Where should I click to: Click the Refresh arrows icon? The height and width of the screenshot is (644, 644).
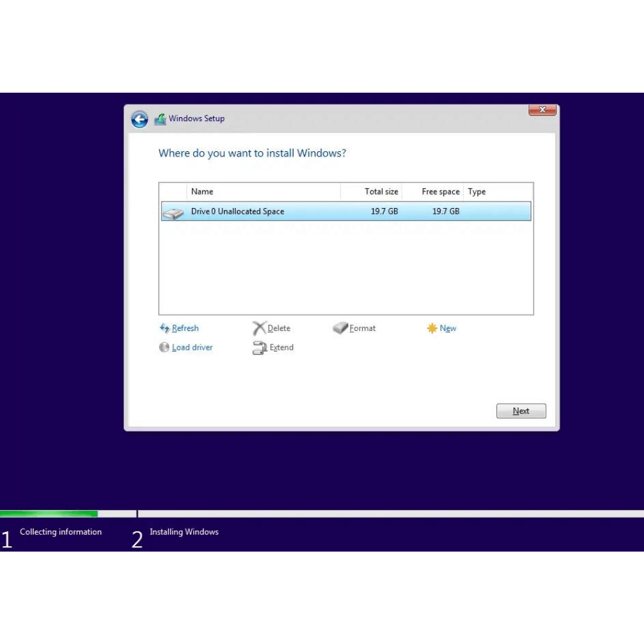pyautogui.click(x=164, y=328)
